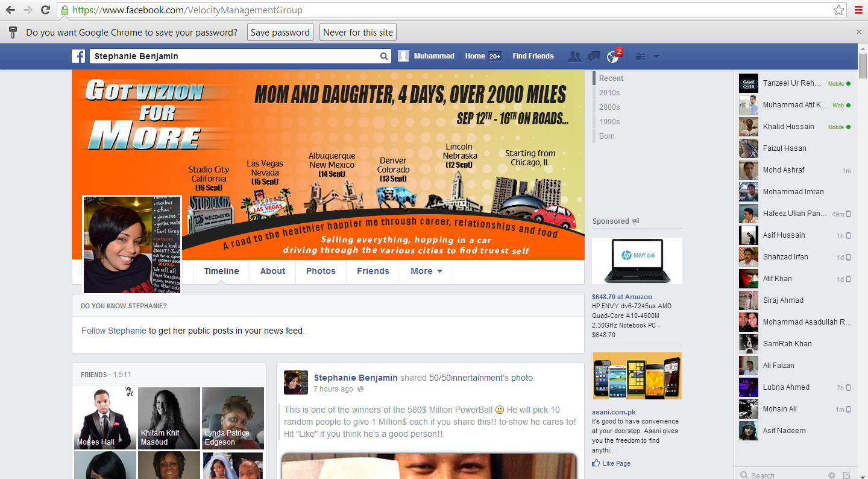Open the account settings chevron dropdown
This screenshot has width=868, height=479.
pos(656,56)
